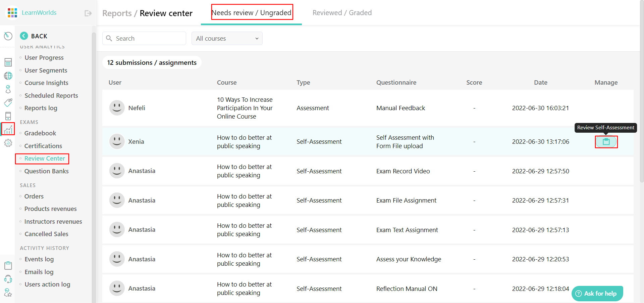644x303 pixels.
Task: Collapse the sidebar using the exit arrow icon
Action: pos(88,13)
